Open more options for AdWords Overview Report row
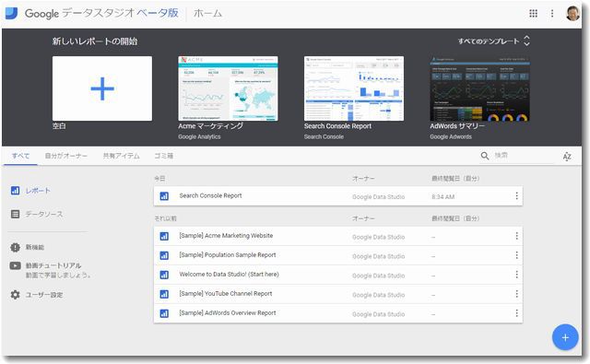This screenshot has width=590, height=364. pyautogui.click(x=516, y=313)
